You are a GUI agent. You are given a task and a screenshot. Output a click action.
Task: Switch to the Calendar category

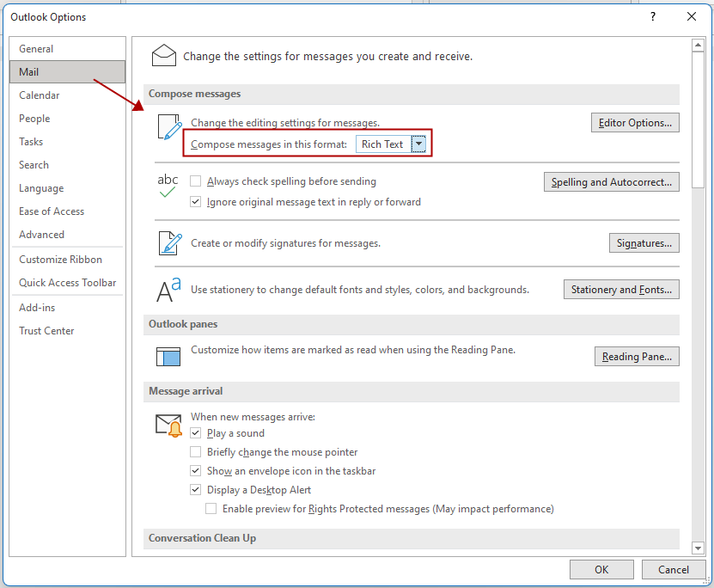[67, 95]
